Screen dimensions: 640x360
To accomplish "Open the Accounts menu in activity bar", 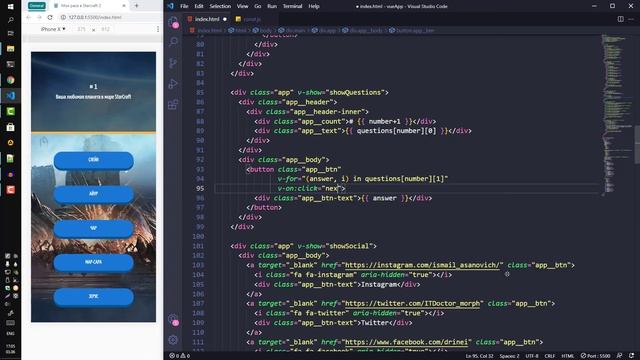I will click(x=173, y=319).
